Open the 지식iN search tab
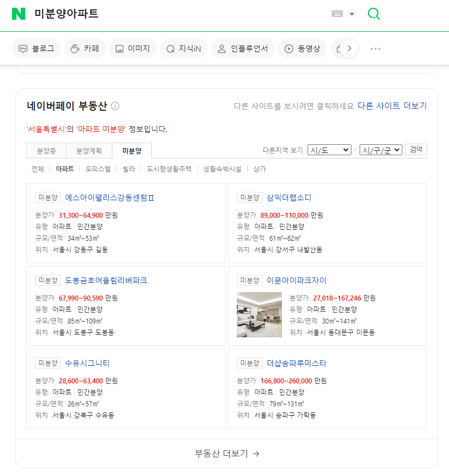The image size is (449, 476). 184,49
